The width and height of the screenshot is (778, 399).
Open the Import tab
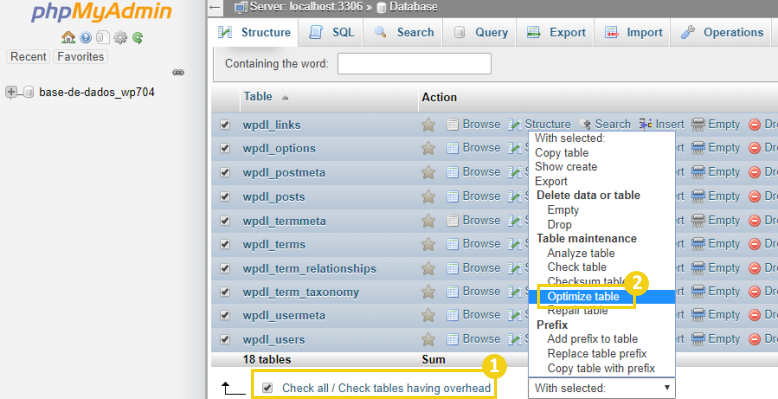point(633,32)
